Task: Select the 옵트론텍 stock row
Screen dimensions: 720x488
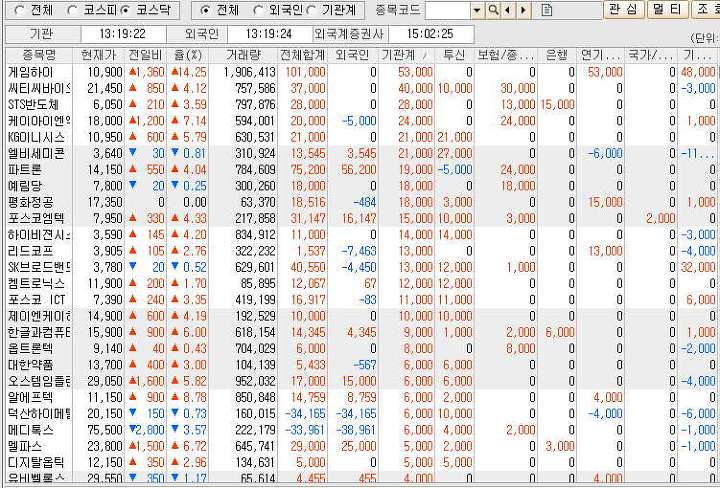Action: coord(363,348)
